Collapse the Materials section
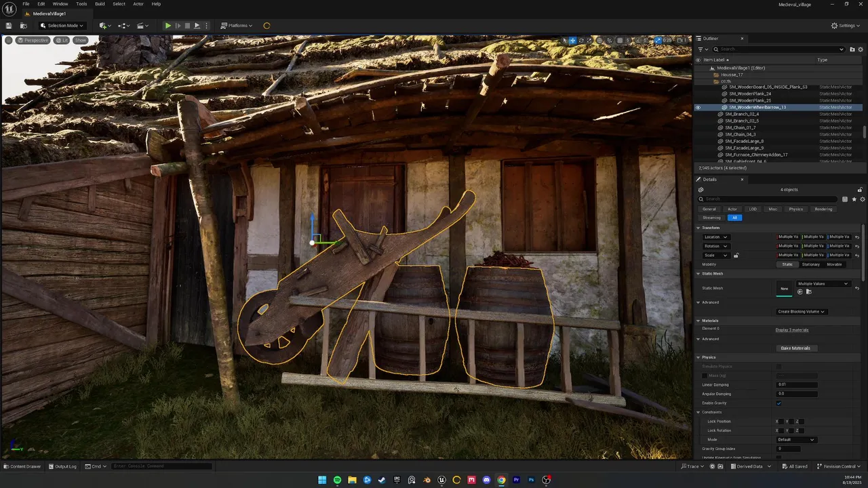Viewport: 868px width, 488px height. coord(698,321)
